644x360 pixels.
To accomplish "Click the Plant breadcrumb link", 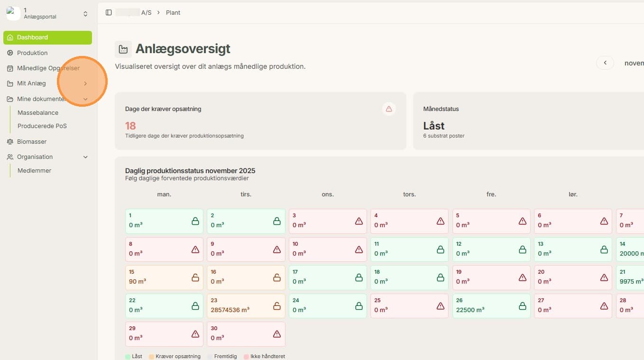I will tap(173, 12).
